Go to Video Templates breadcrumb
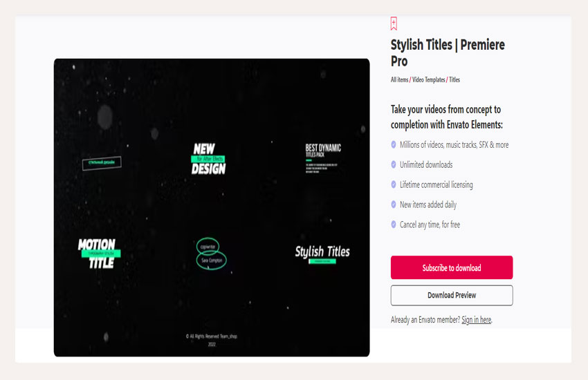The height and width of the screenshot is (380, 588). tap(429, 79)
